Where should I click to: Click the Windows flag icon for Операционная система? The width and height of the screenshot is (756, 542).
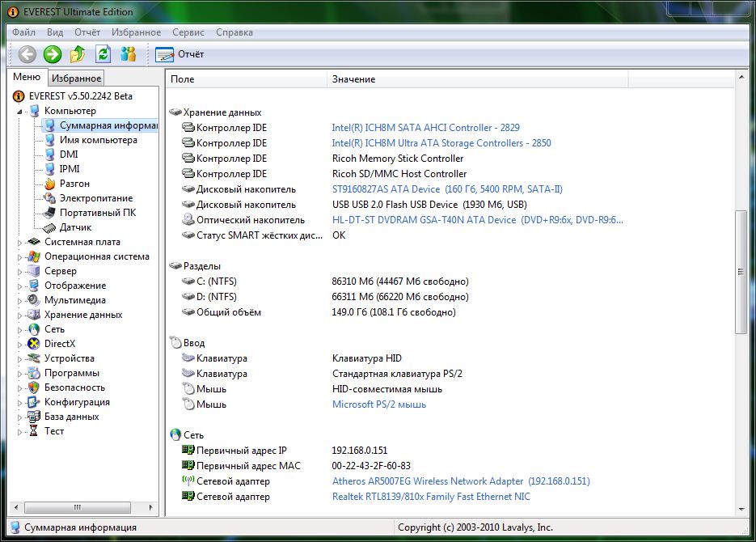pos(34,256)
